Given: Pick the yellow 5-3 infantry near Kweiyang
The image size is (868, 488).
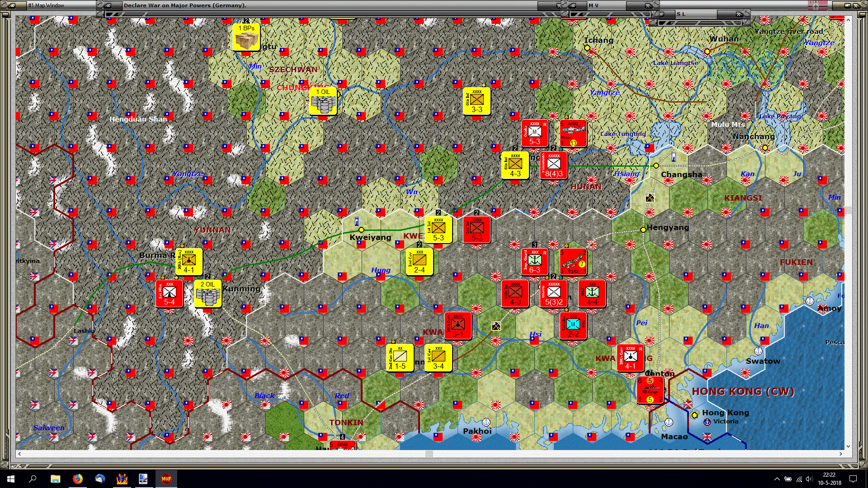Looking at the screenshot, I should point(439,230).
